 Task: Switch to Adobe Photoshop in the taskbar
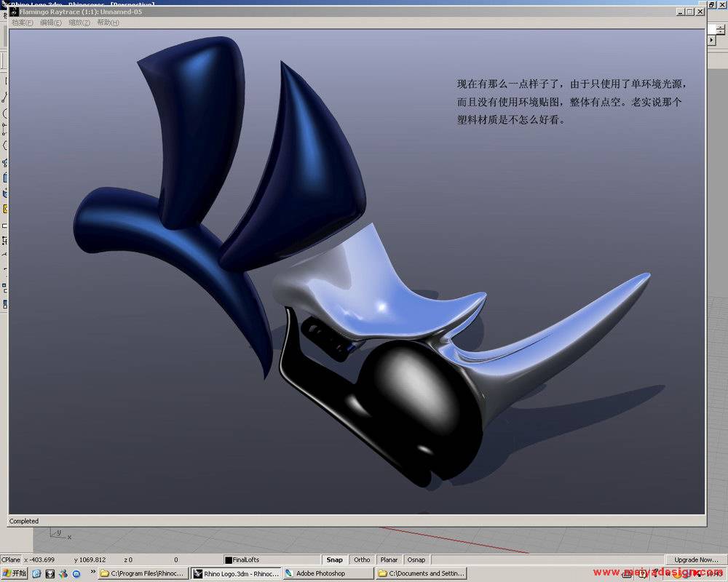[x=328, y=574]
